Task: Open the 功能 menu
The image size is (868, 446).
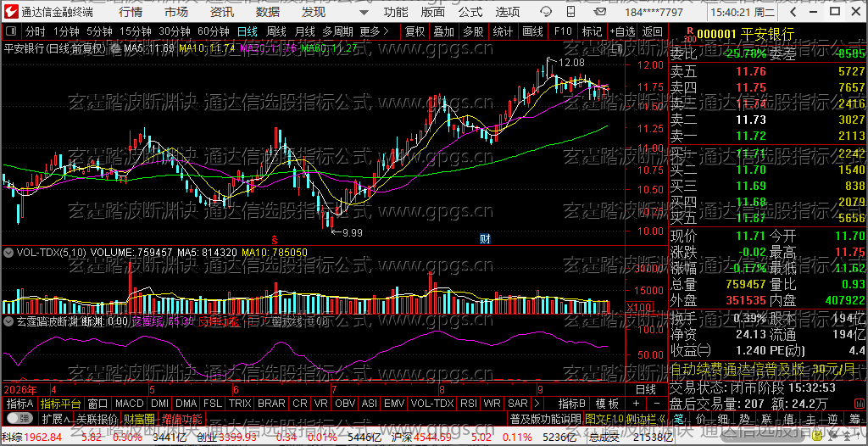Action: [396, 12]
